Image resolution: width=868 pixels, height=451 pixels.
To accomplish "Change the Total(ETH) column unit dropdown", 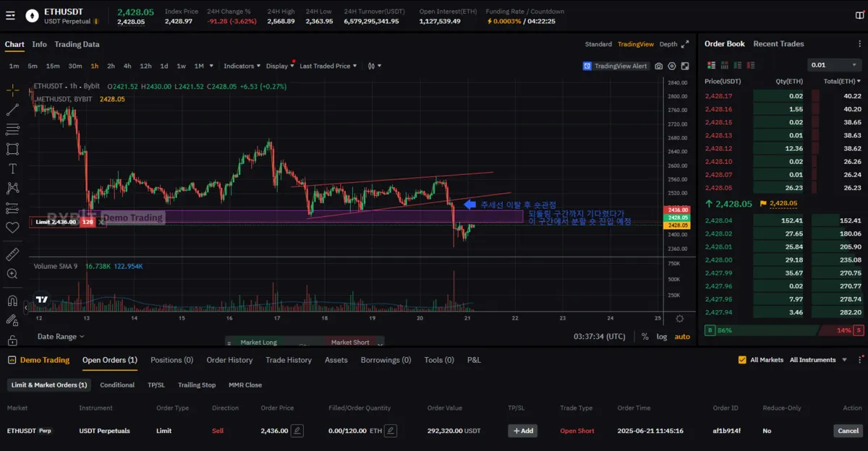I will point(843,82).
